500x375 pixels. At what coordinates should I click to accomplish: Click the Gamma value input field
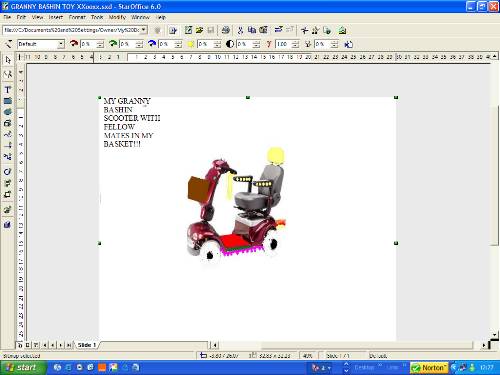[284, 44]
